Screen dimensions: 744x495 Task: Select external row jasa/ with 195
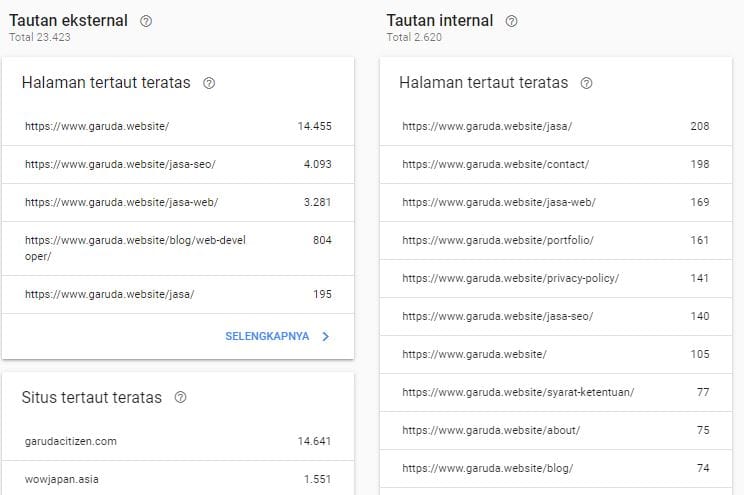pos(178,294)
